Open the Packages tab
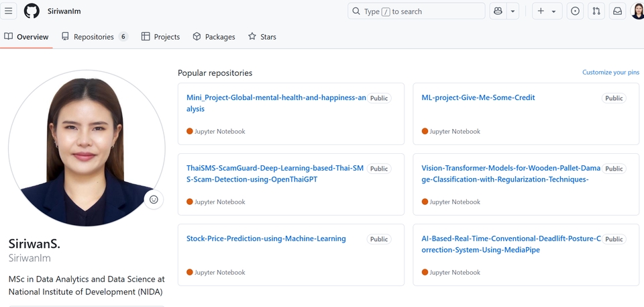The height and width of the screenshot is (307, 644). pyautogui.click(x=214, y=37)
